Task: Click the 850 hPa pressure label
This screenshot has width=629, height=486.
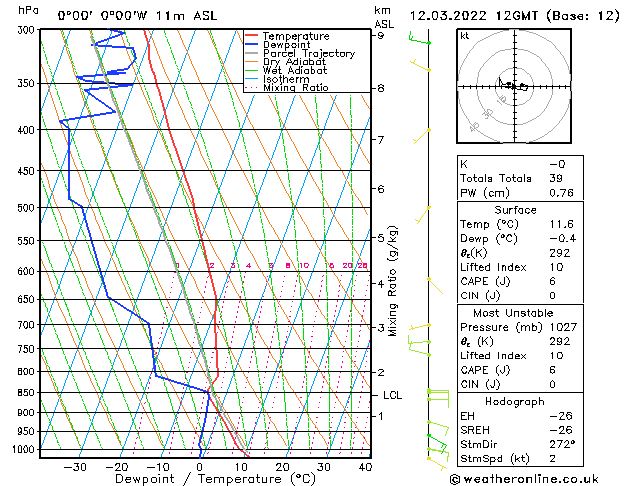Action: tap(28, 393)
